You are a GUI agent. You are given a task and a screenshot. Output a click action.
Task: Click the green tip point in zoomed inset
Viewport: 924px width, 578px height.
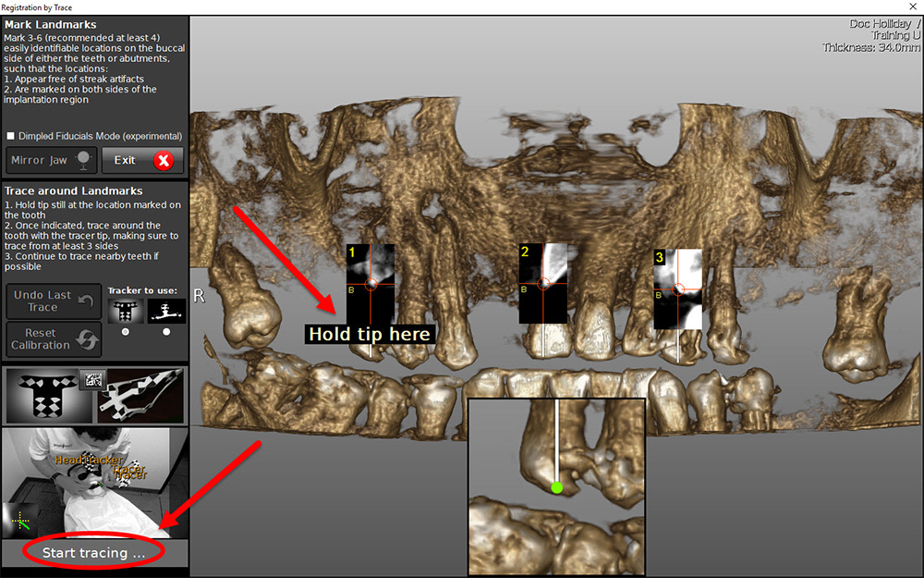click(x=556, y=486)
